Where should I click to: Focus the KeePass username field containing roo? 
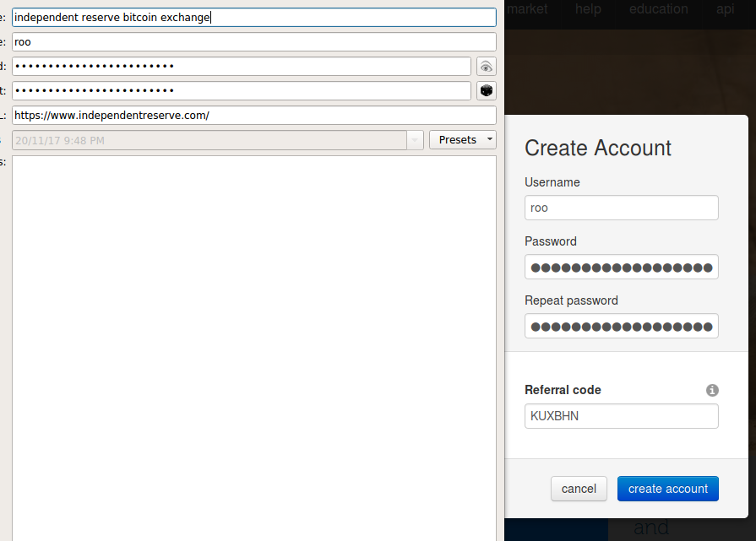254,42
